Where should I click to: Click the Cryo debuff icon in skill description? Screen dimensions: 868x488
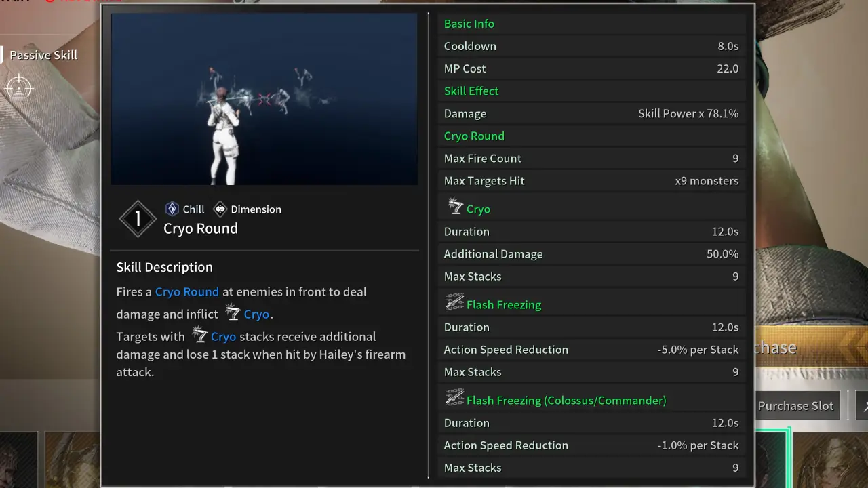tap(233, 312)
